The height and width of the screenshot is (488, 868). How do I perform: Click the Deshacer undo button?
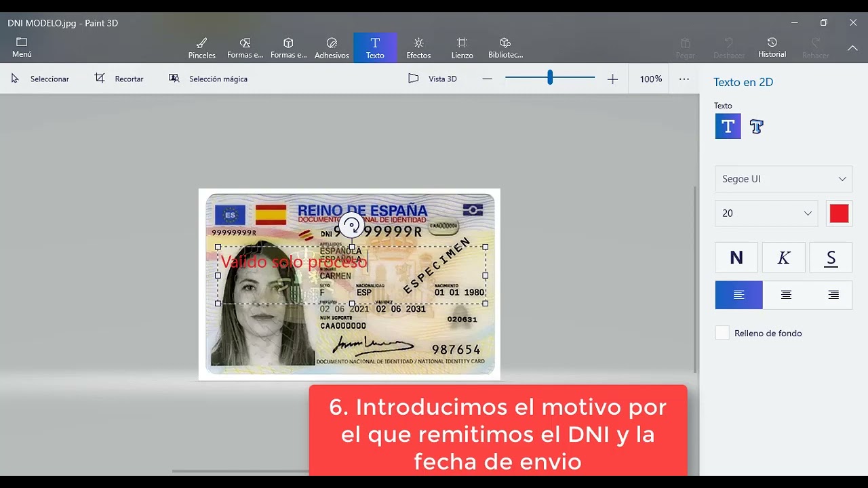[x=729, y=48]
